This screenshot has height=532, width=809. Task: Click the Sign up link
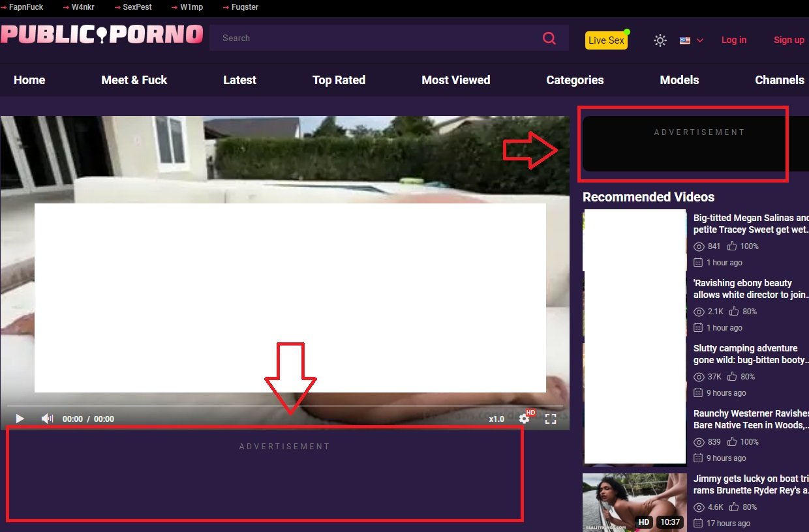pyautogui.click(x=789, y=40)
